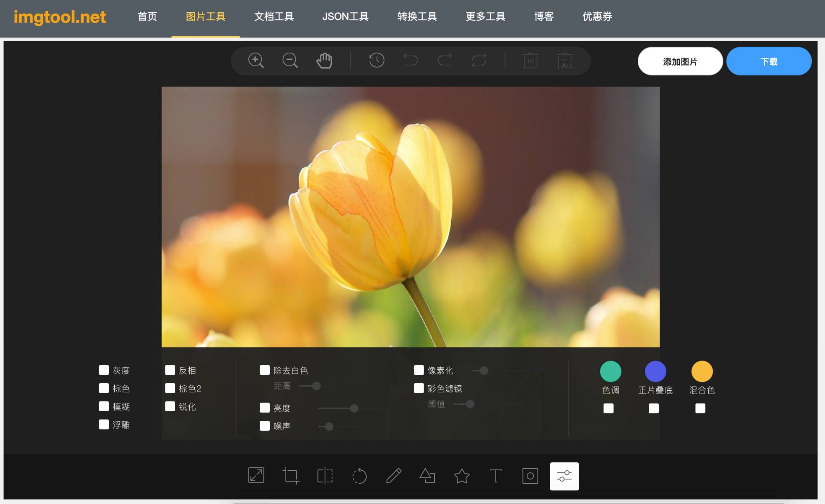Viewport: 825px width, 504px height.
Task: Click the zoom out magnifier icon
Action: (x=290, y=61)
